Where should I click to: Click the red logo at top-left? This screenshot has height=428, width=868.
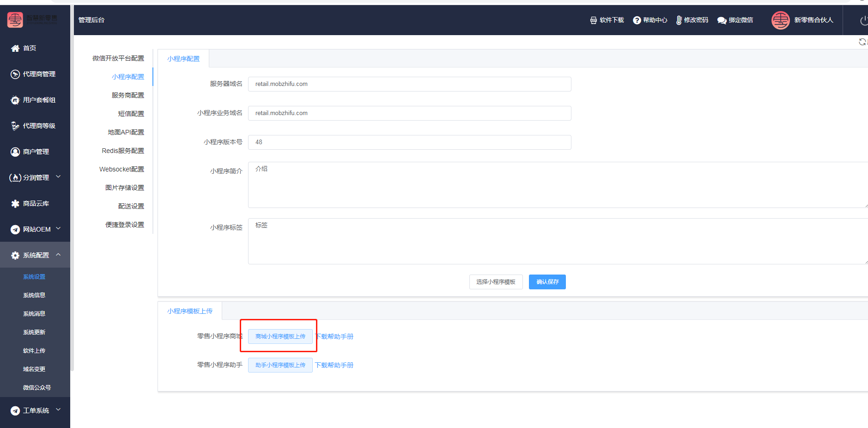tap(15, 20)
